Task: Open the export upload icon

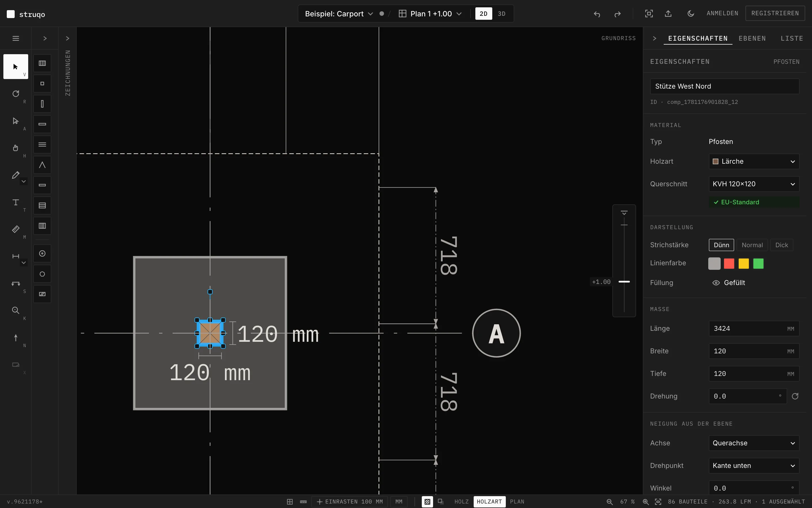Action: pyautogui.click(x=668, y=14)
